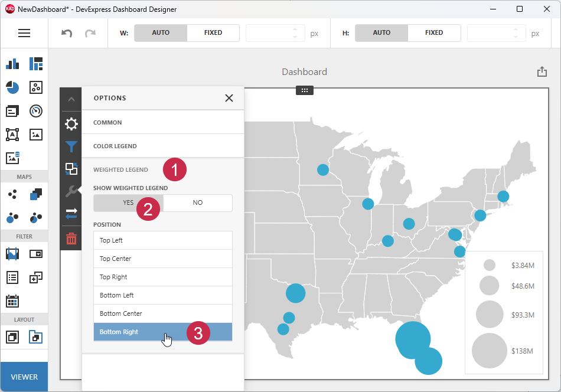Enable Show Weighted Legend by selecting YES
The image size is (561, 392).
pyautogui.click(x=128, y=202)
